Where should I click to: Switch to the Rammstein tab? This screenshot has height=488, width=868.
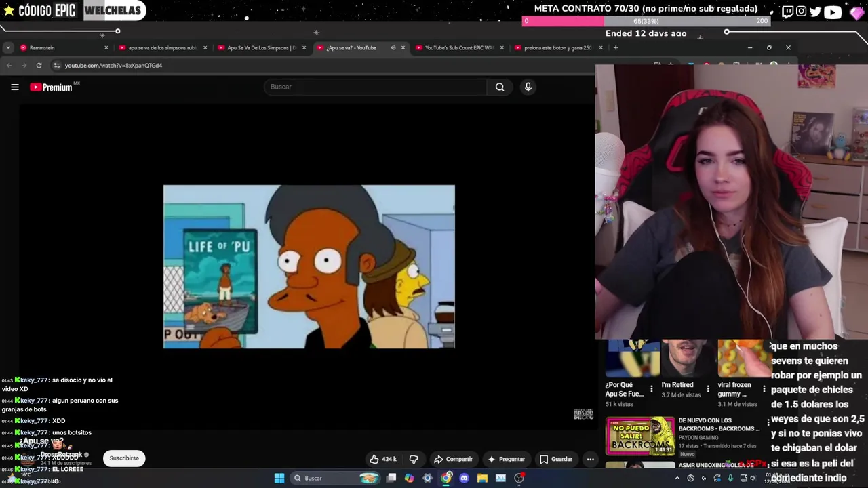(x=64, y=47)
